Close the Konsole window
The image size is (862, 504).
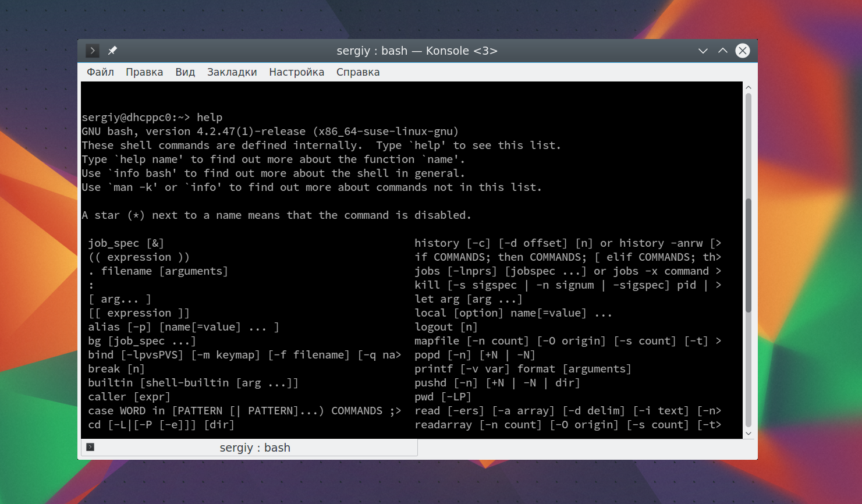point(743,51)
